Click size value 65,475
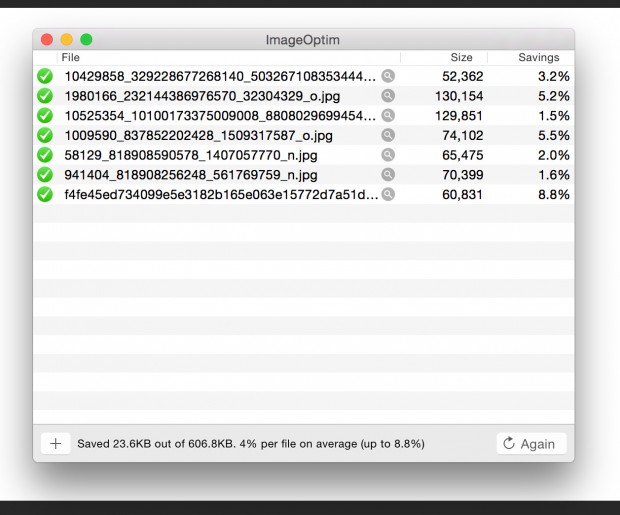Image resolution: width=620 pixels, height=515 pixels. point(463,155)
